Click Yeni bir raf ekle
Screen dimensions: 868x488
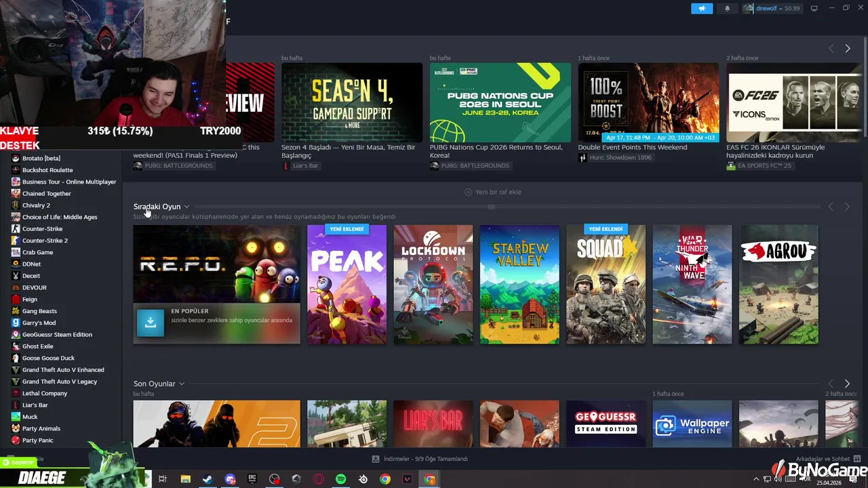click(493, 192)
